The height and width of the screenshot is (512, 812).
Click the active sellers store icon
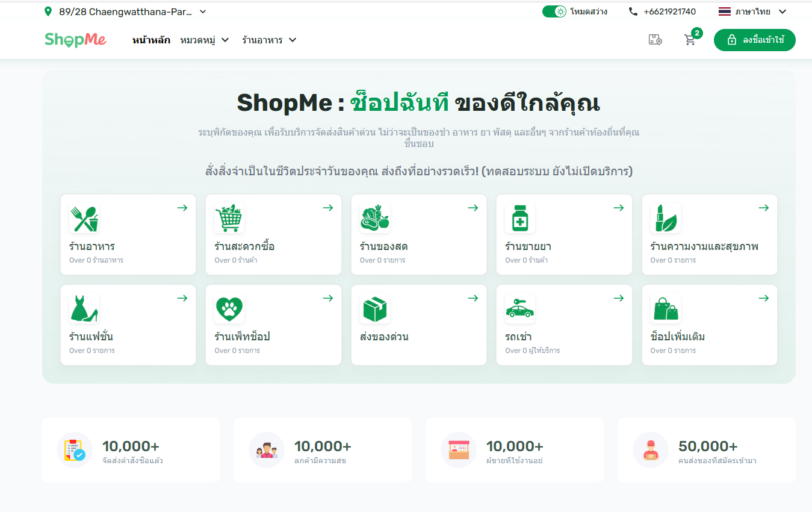point(459,450)
